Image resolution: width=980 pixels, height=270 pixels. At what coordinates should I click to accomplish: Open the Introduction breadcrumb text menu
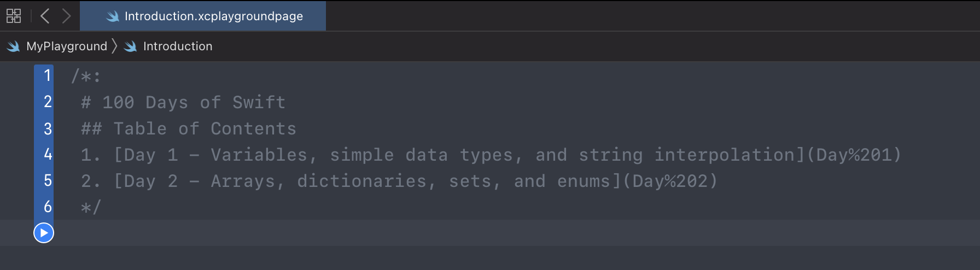coord(178,46)
